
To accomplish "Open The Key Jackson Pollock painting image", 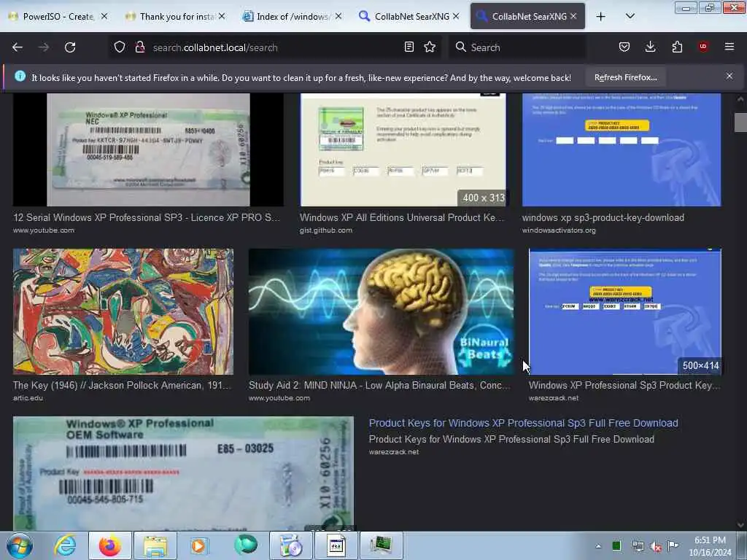I will [123, 311].
